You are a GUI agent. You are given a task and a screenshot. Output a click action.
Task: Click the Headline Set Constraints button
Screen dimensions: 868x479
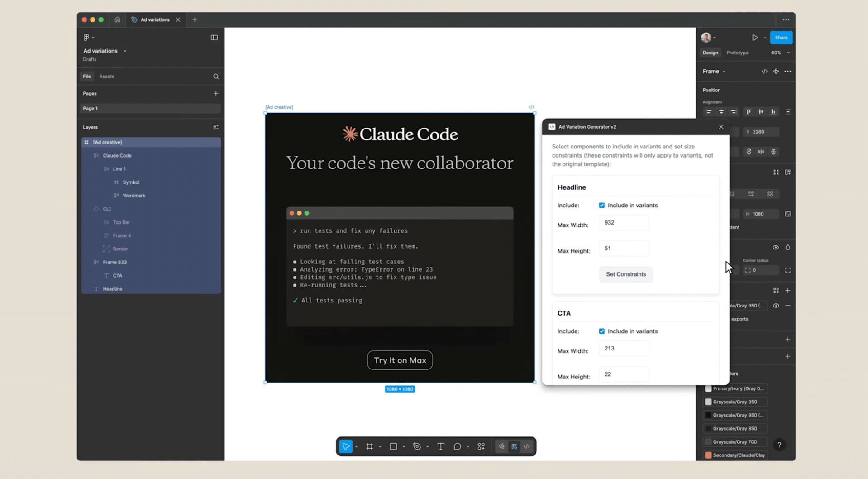point(626,274)
